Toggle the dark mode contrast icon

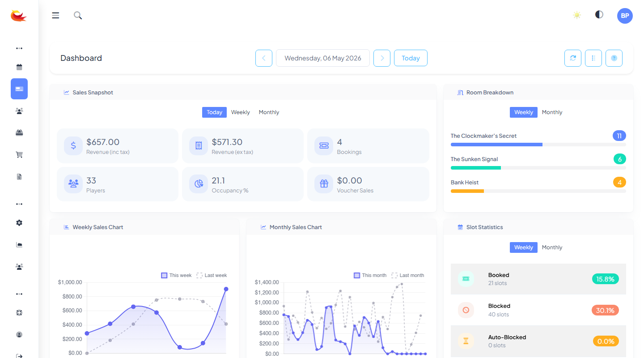pyautogui.click(x=599, y=15)
